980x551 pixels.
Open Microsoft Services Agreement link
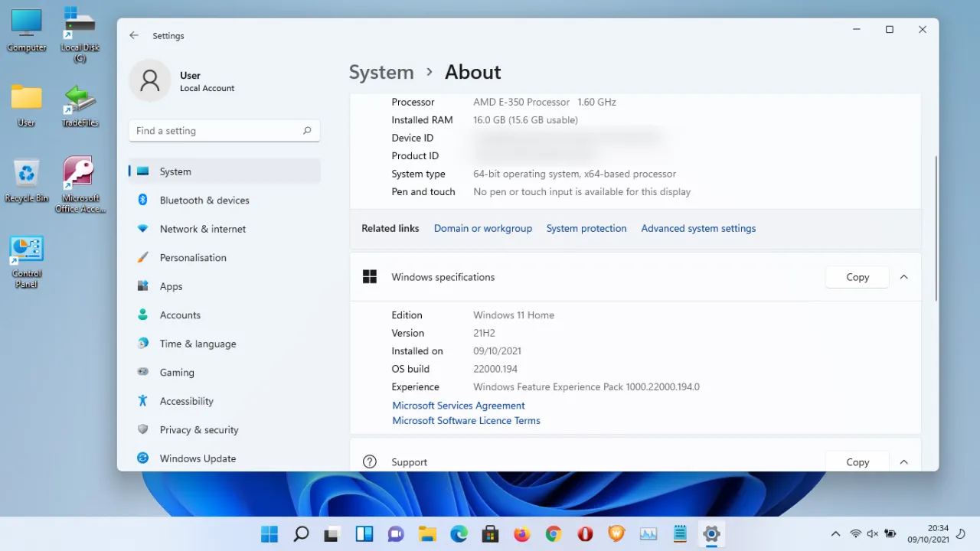pyautogui.click(x=459, y=406)
